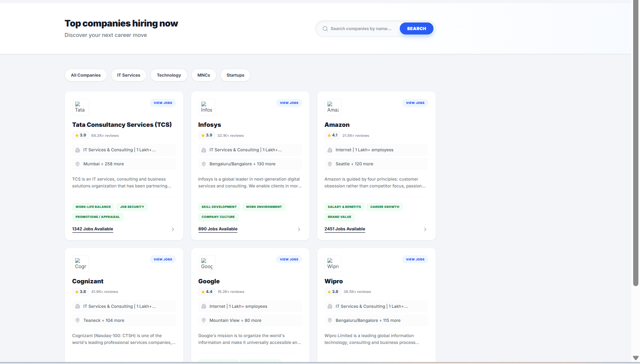View jobs for Wipro
640x364 pixels.
pos(415,260)
